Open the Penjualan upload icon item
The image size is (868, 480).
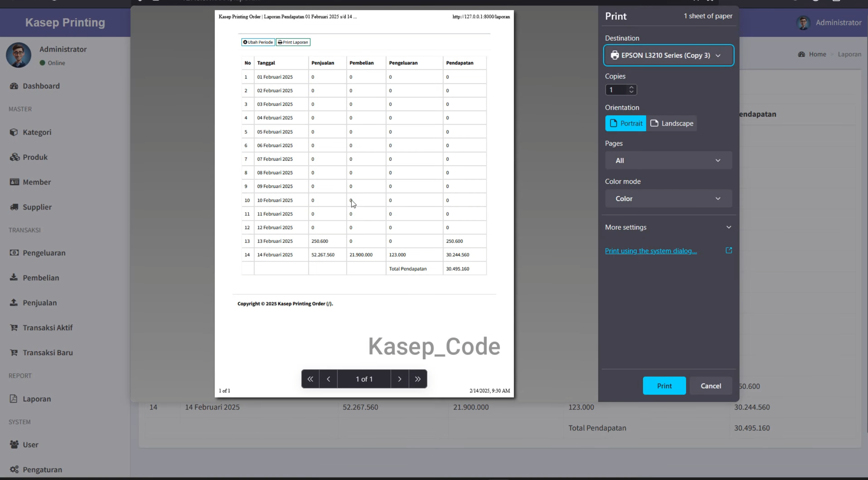coord(14,302)
